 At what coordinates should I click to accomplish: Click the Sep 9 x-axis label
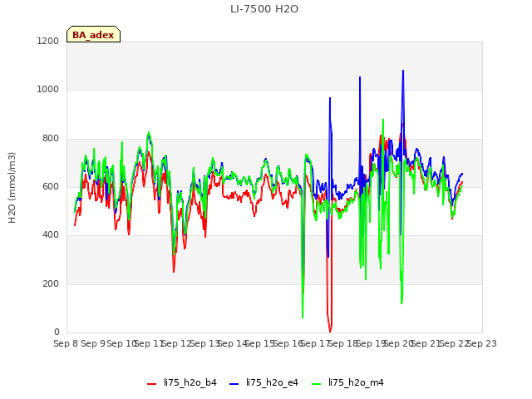(x=93, y=343)
